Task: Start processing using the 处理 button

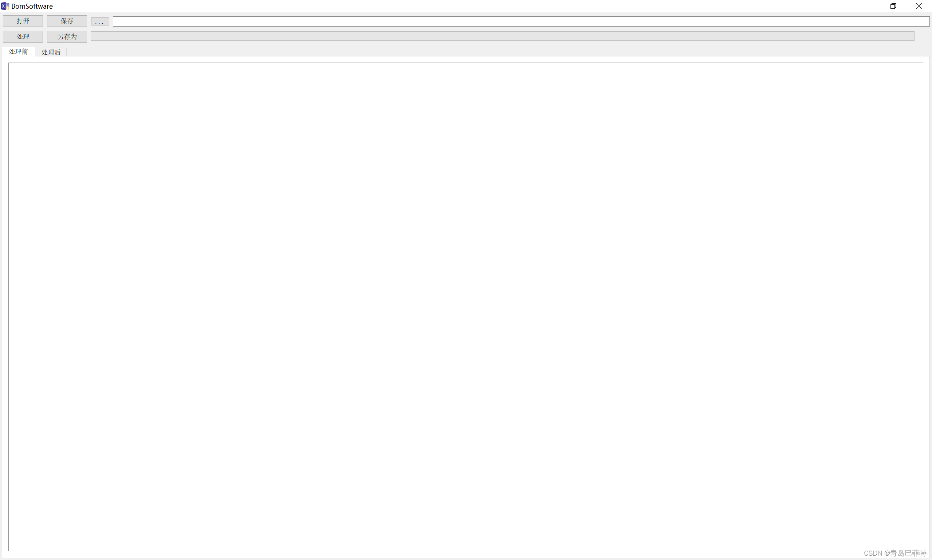Action: pyautogui.click(x=23, y=37)
